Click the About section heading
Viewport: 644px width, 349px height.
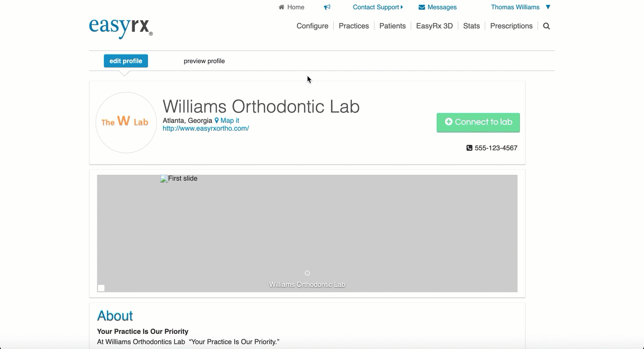(x=115, y=316)
